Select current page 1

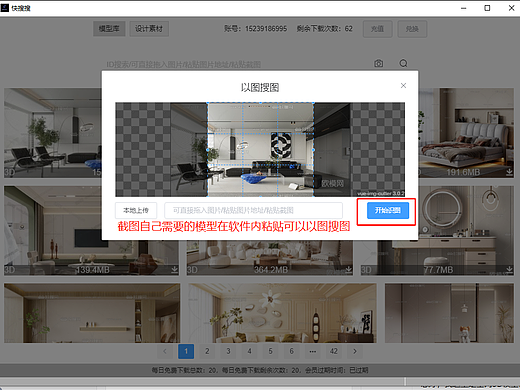186,351
